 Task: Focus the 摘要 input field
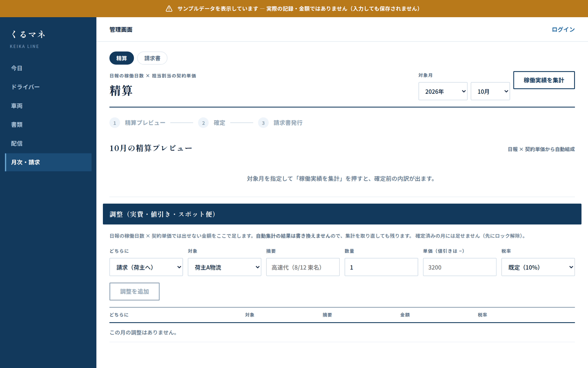coord(303,267)
